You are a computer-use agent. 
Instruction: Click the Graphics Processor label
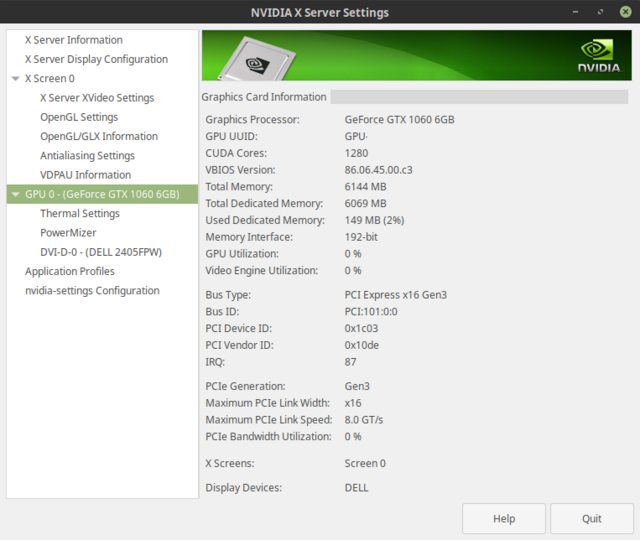[x=252, y=120]
